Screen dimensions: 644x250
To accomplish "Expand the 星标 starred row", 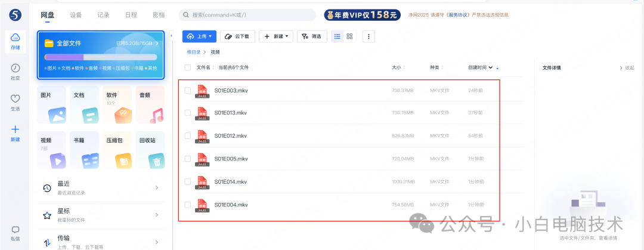I will (101, 215).
